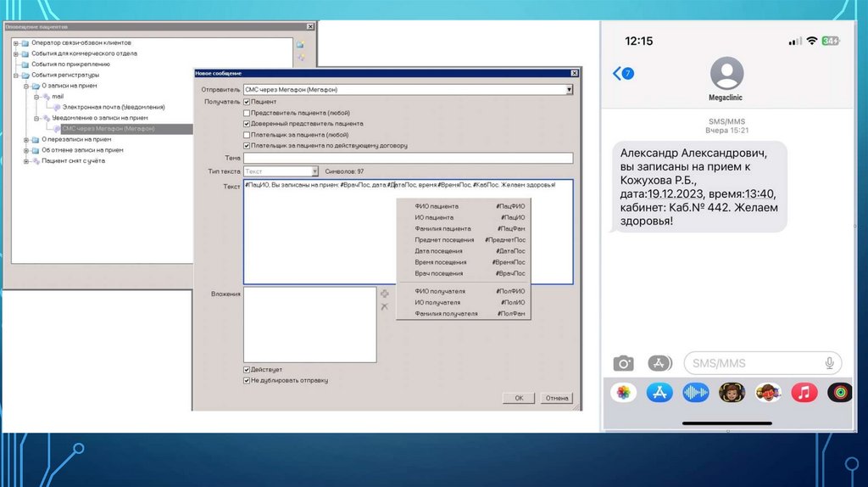
Task: Tap the Megaclinic contact avatar
Action: pos(726,74)
